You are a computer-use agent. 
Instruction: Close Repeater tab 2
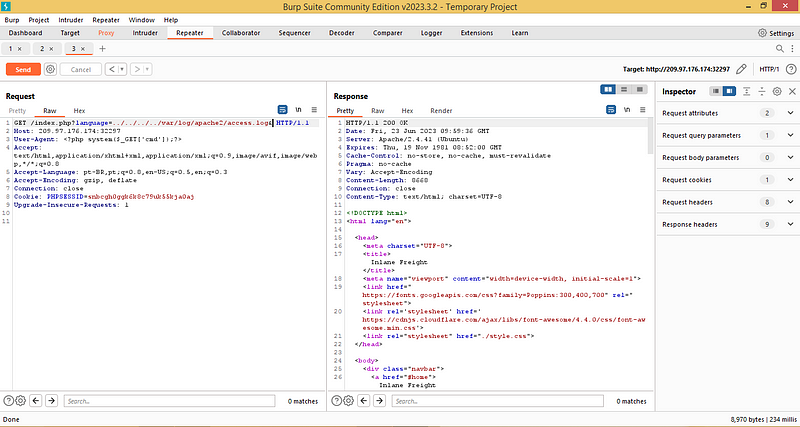point(51,49)
